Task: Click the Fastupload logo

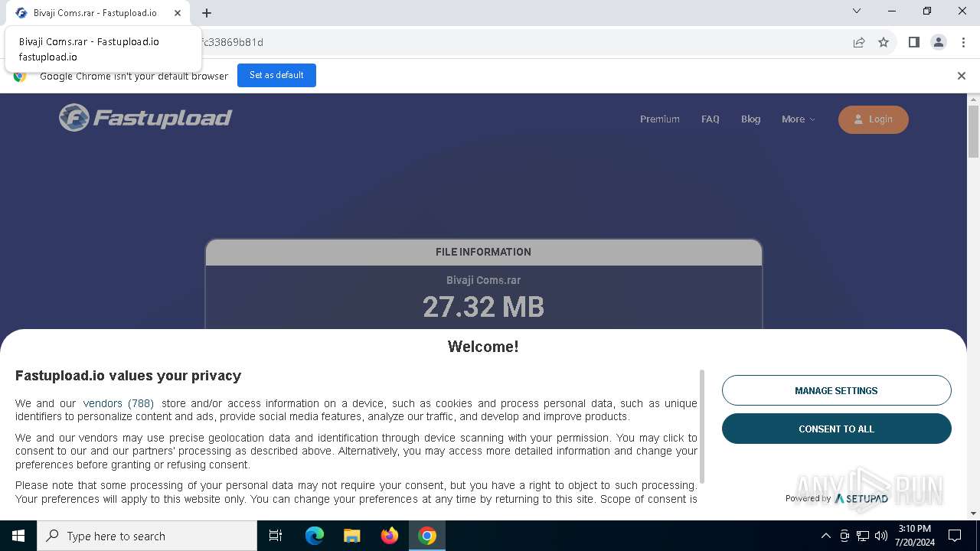Action: (145, 118)
